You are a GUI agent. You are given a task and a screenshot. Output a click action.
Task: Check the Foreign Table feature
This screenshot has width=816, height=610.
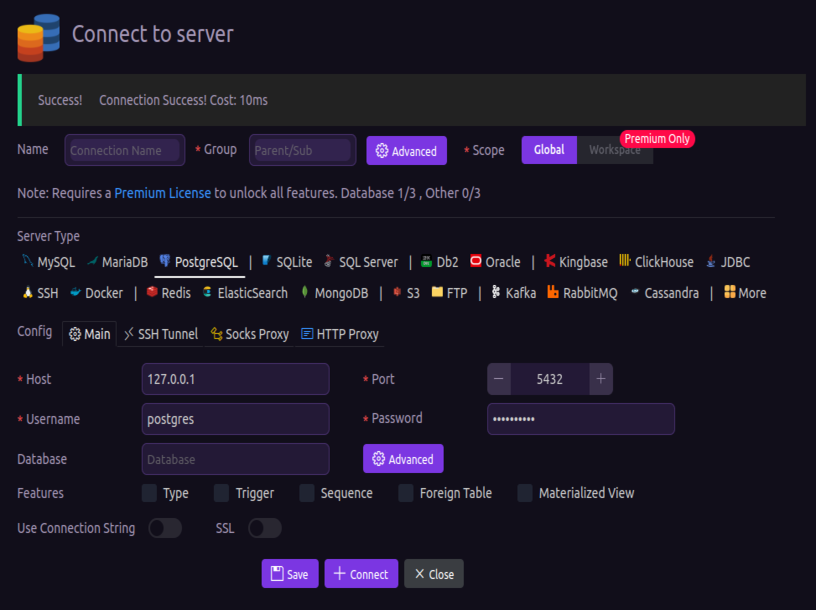pos(406,493)
